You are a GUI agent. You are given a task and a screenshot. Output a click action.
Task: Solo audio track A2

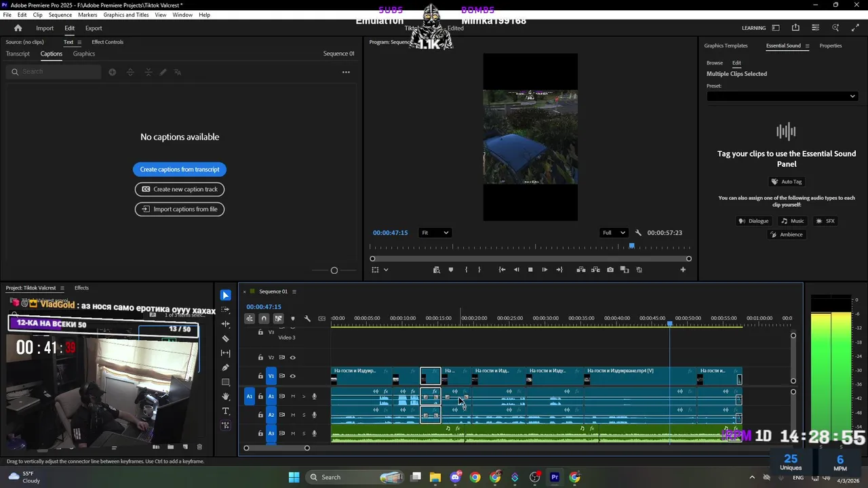coord(304,415)
